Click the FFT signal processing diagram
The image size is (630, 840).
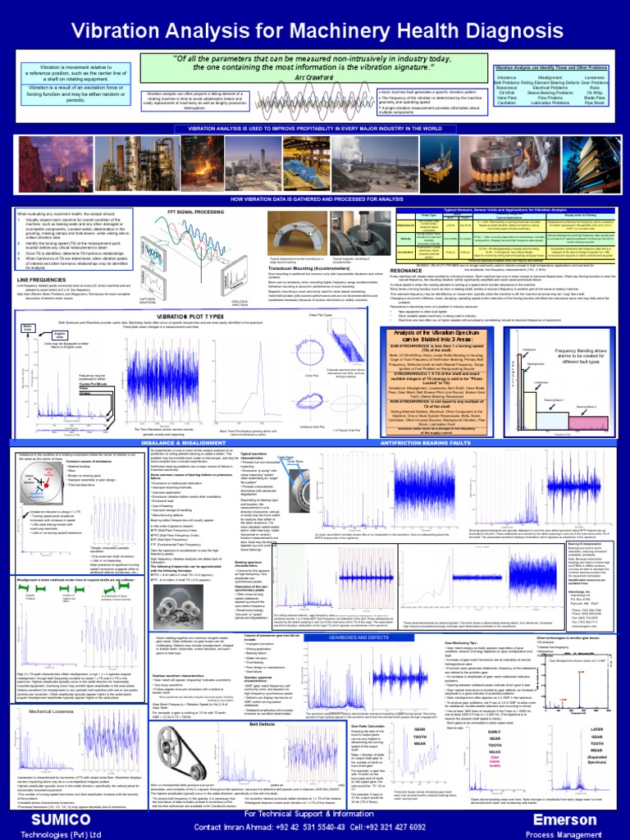(194, 259)
